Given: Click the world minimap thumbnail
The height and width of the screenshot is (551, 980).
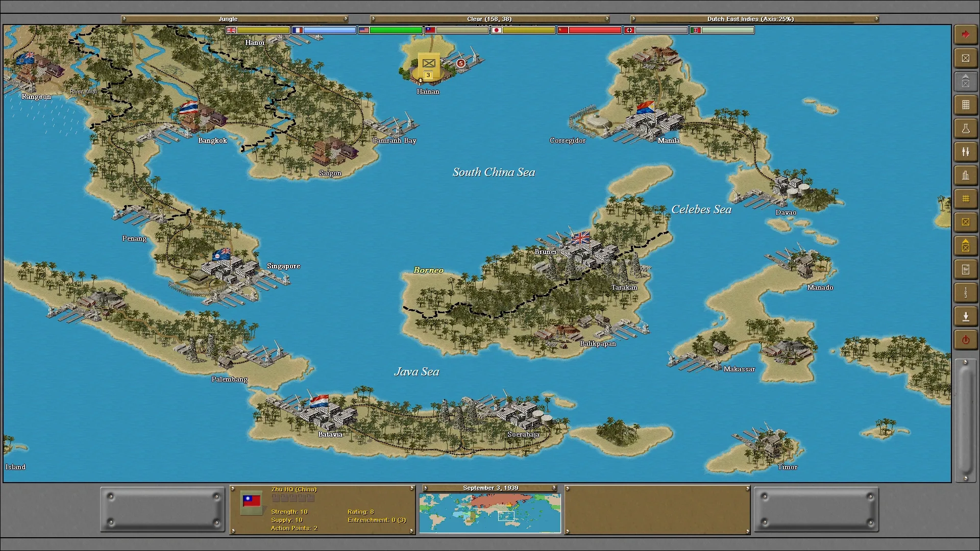Looking at the screenshot, I should (x=489, y=513).
